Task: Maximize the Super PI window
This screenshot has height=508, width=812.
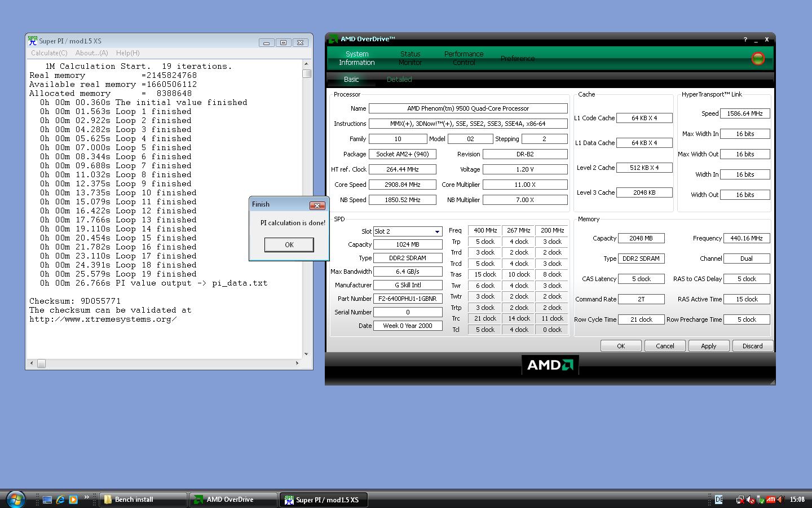Action: tap(283, 42)
